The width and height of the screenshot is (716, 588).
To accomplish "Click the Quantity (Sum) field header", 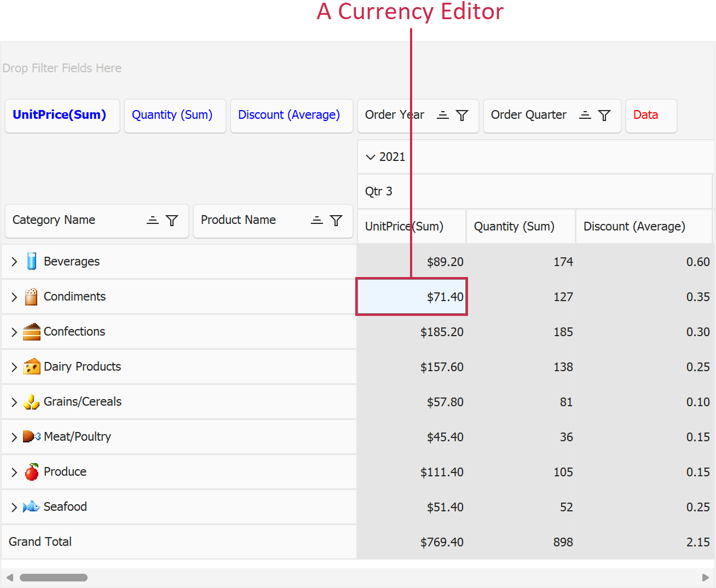I will point(172,115).
